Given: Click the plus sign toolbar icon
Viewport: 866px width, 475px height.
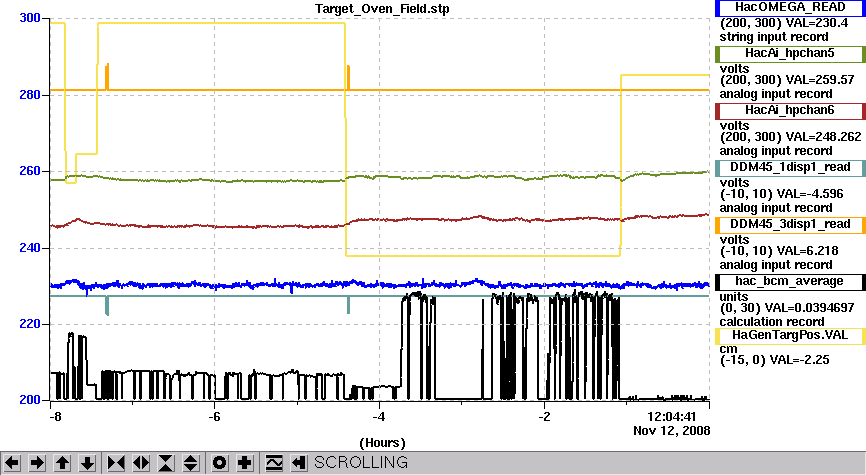Looking at the screenshot, I should pyautogui.click(x=245, y=463).
